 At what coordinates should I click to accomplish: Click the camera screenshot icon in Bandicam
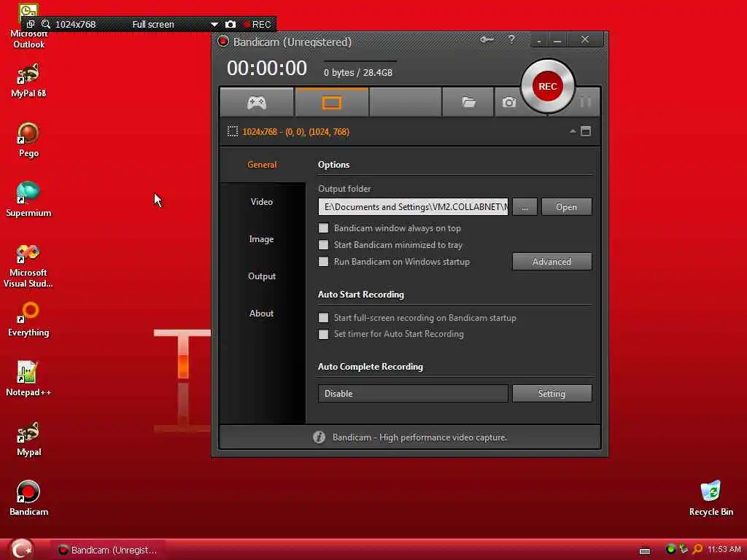pos(508,102)
